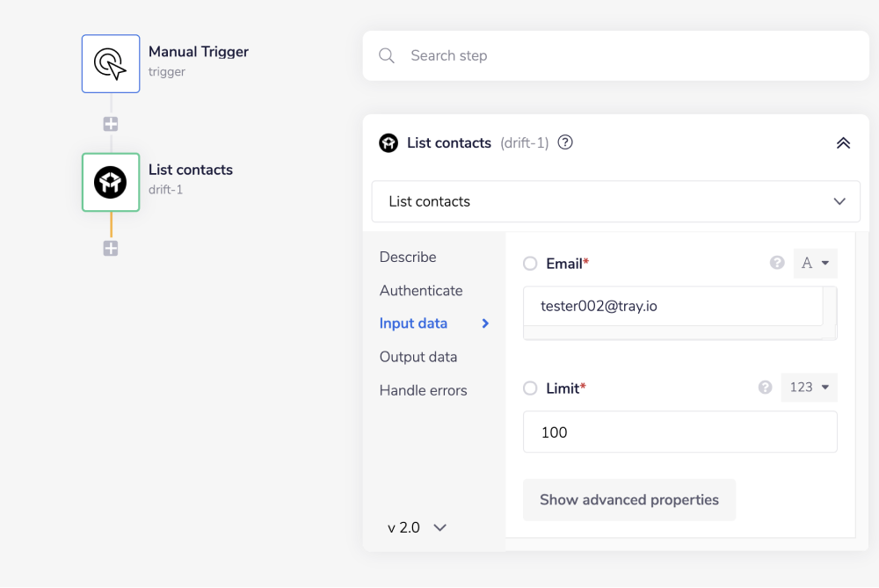Add a step below List contacts
The image size is (879, 588).
111,249
